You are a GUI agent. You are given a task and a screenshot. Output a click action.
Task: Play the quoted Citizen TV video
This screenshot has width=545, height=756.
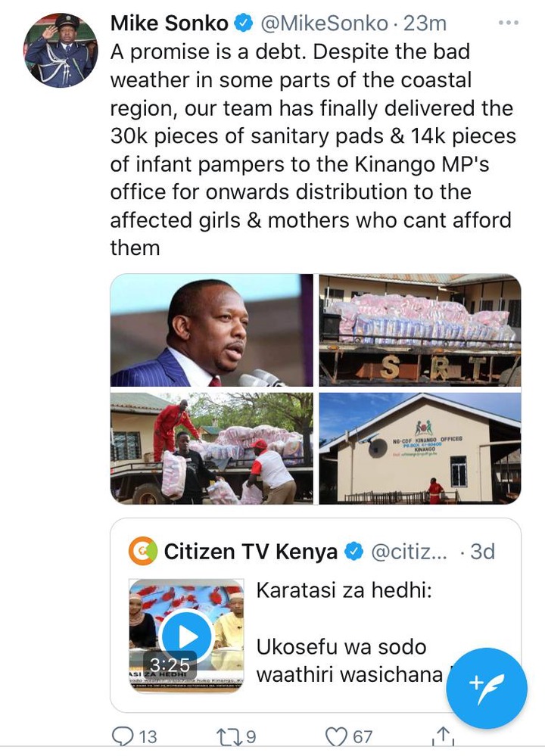[x=186, y=636]
